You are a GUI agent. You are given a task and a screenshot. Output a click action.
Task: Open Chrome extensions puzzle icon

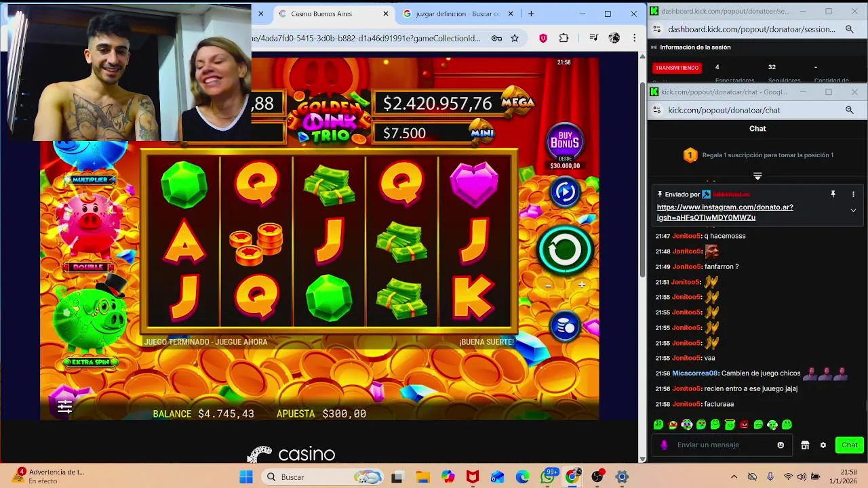564,38
